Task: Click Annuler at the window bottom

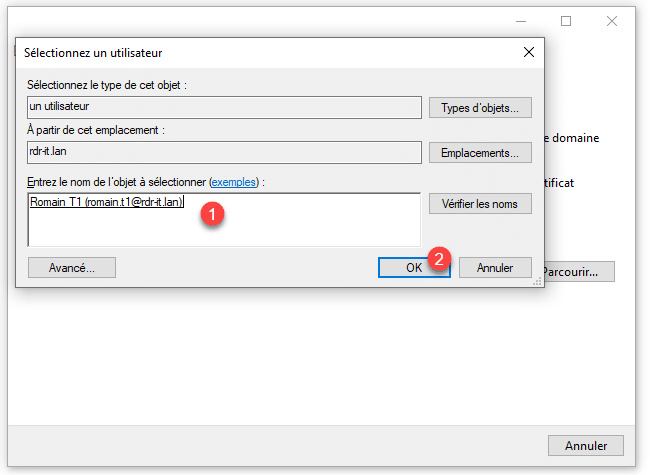Action: click(x=586, y=445)
